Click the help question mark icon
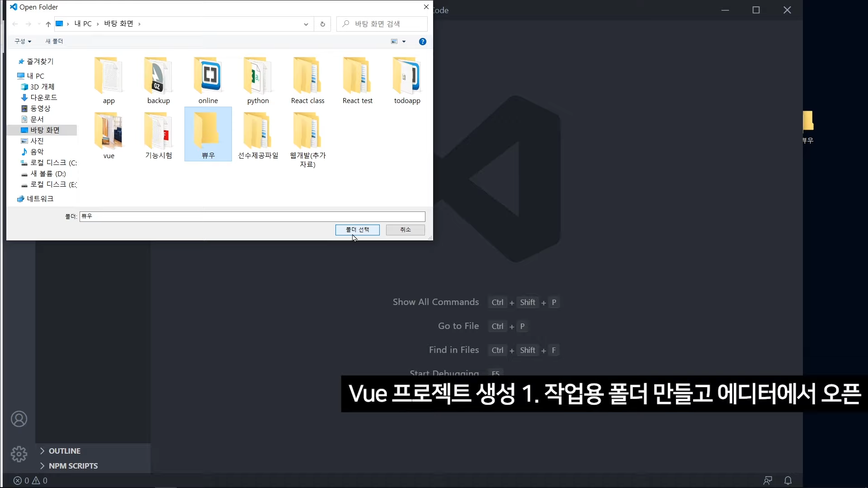Image resolution: width=868 pixels, height=488 pixels. pos(422,42)
